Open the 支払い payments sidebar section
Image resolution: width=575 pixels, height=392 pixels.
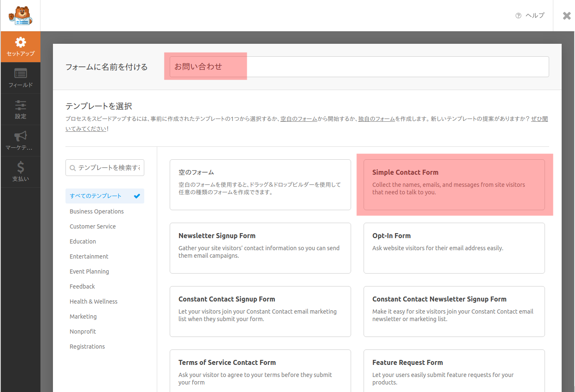coord(20,171)
